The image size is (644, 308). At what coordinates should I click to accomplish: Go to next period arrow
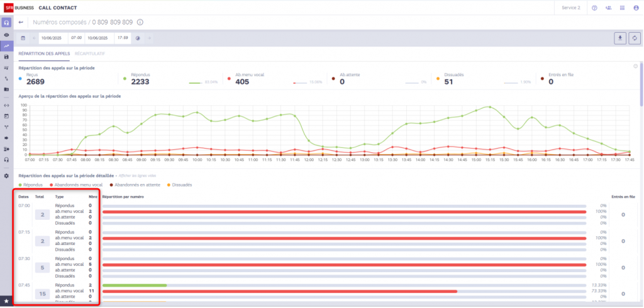[x=150, y=38]
